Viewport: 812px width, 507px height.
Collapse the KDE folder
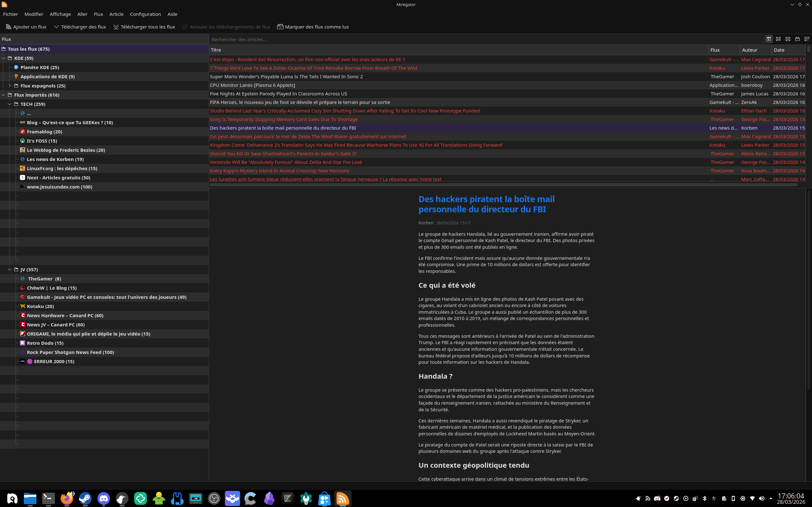3,58
